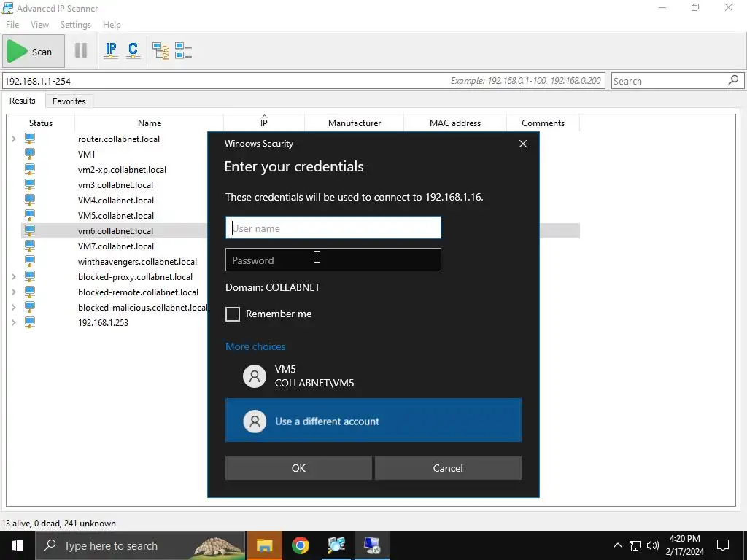
Task: Select vm2-xp.collabnet.local in results
Action: pos(122,169)
